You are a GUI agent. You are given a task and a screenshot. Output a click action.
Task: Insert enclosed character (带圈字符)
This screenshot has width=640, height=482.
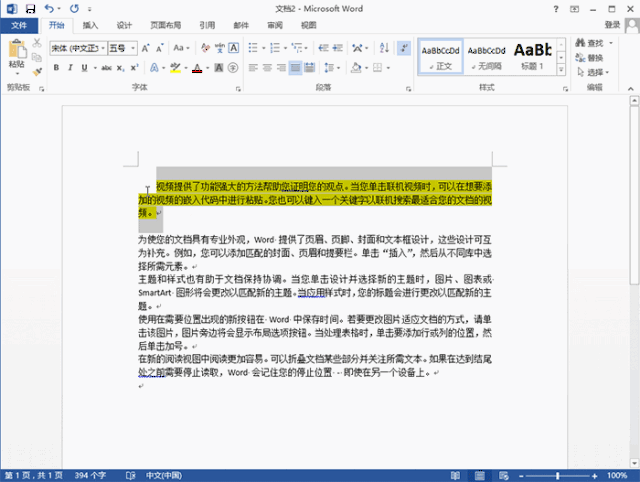tap(233, 68)
